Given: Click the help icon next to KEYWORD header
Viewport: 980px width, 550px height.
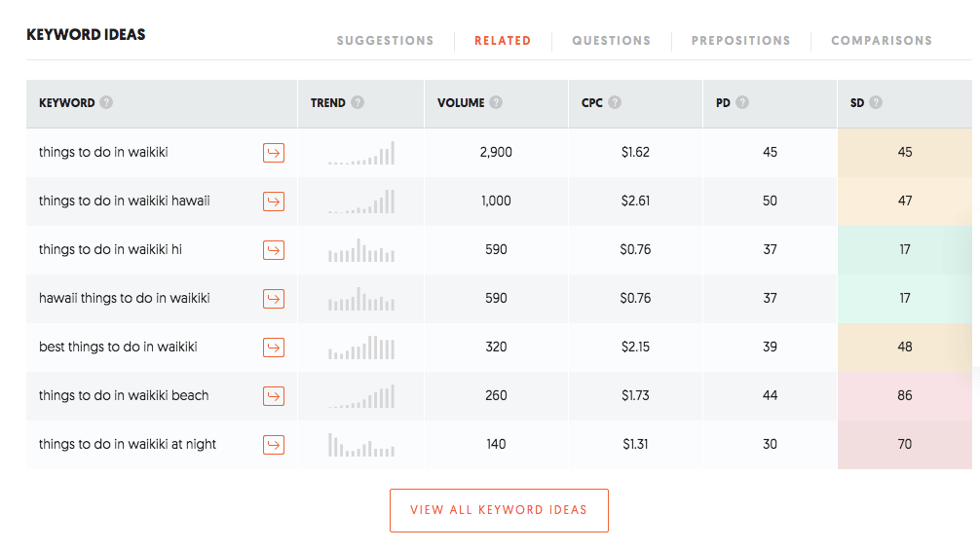Looking at the screenshot, I should (106, 102).
